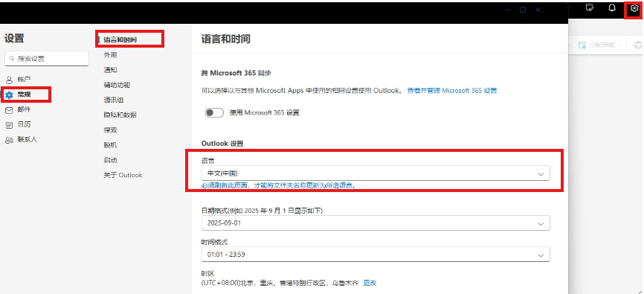The width and height of the screenshot is (644, 294).
Task: Open the 外观 settings section
Action: pos(111,55)
